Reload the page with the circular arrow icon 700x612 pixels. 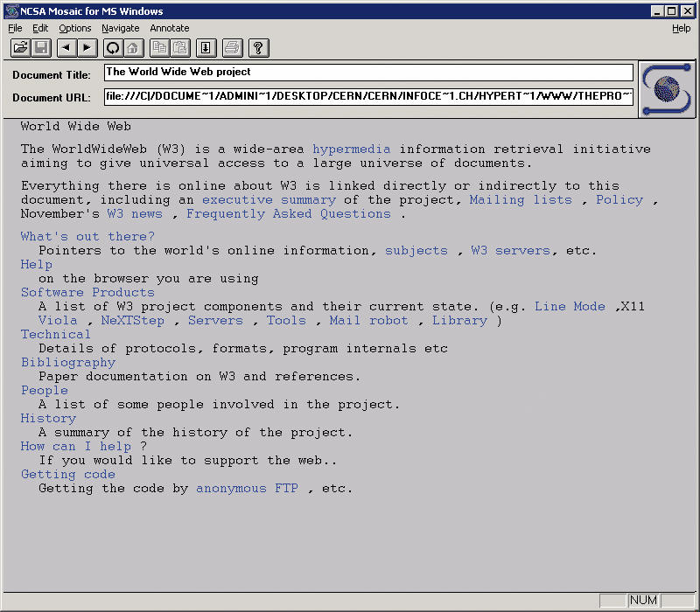(113, 48)
